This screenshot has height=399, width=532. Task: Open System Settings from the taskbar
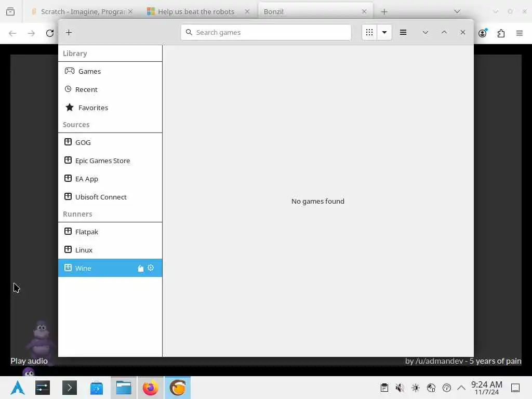coord(43,388)
